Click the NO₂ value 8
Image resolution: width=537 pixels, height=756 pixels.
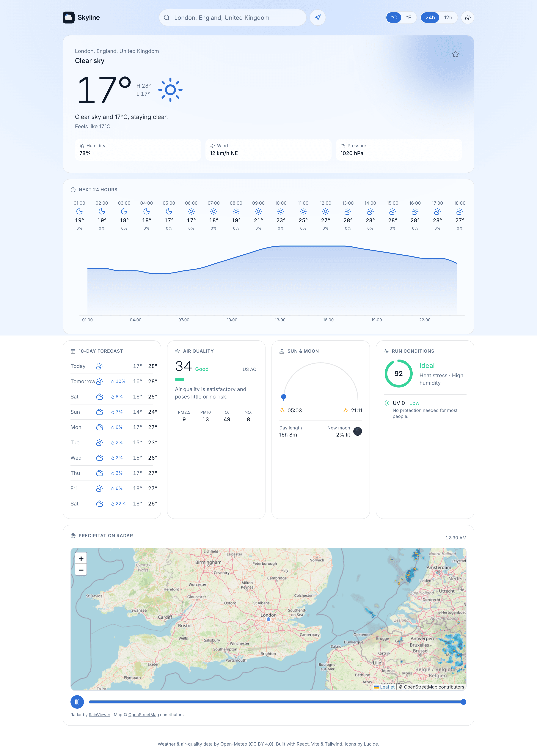(x=248, y=420)
